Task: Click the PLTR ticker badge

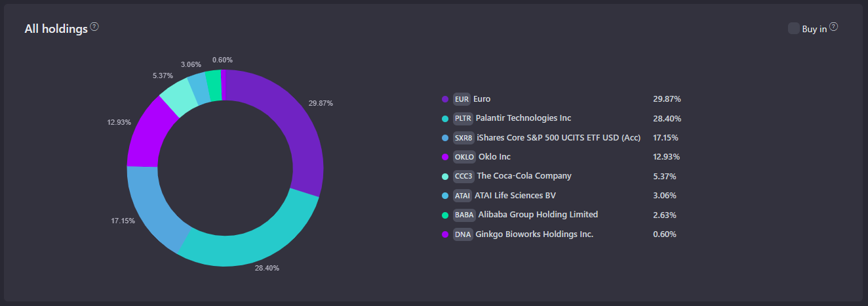Action: [x=463, y=118]
